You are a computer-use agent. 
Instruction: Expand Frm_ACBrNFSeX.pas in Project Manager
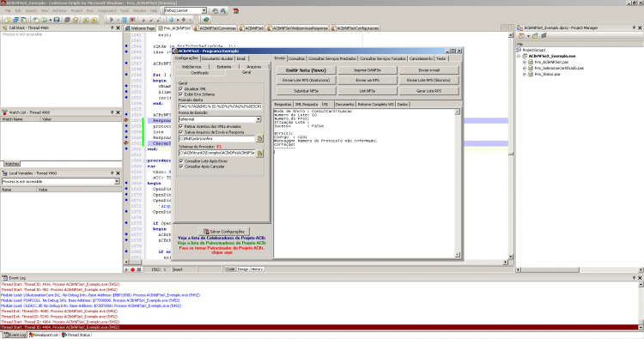coord(525,62)
